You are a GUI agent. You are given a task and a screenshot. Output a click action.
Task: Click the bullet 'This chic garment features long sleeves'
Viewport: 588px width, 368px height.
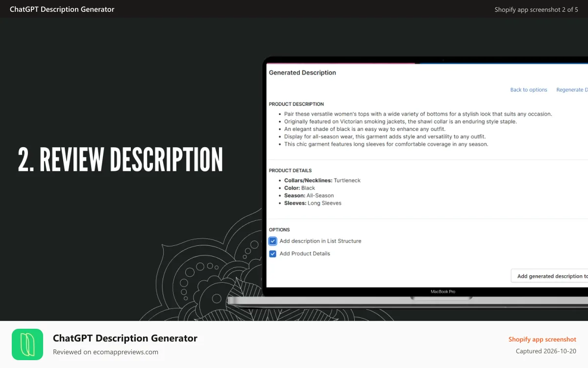(386, 144)
